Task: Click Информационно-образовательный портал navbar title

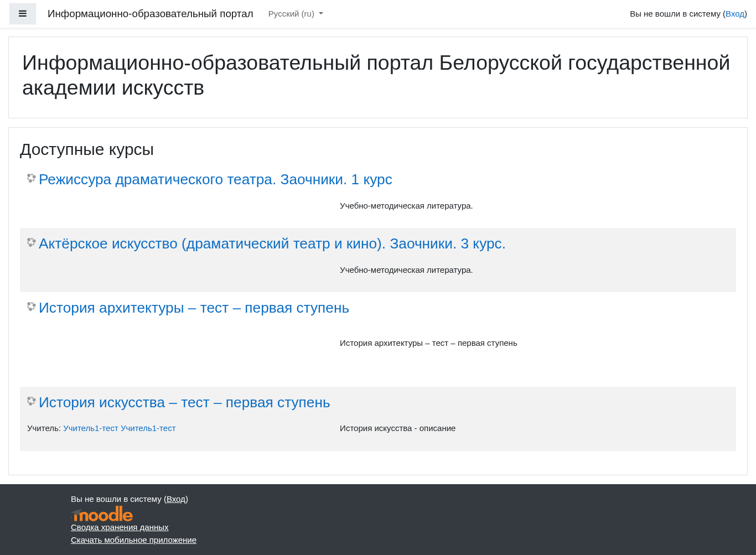Action: (151, 14)
